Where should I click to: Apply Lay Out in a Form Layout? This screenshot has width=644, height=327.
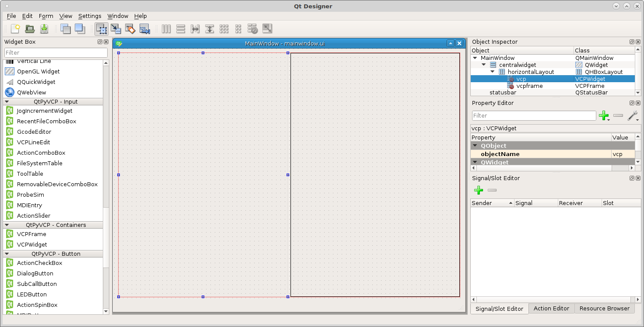[238, 29]
